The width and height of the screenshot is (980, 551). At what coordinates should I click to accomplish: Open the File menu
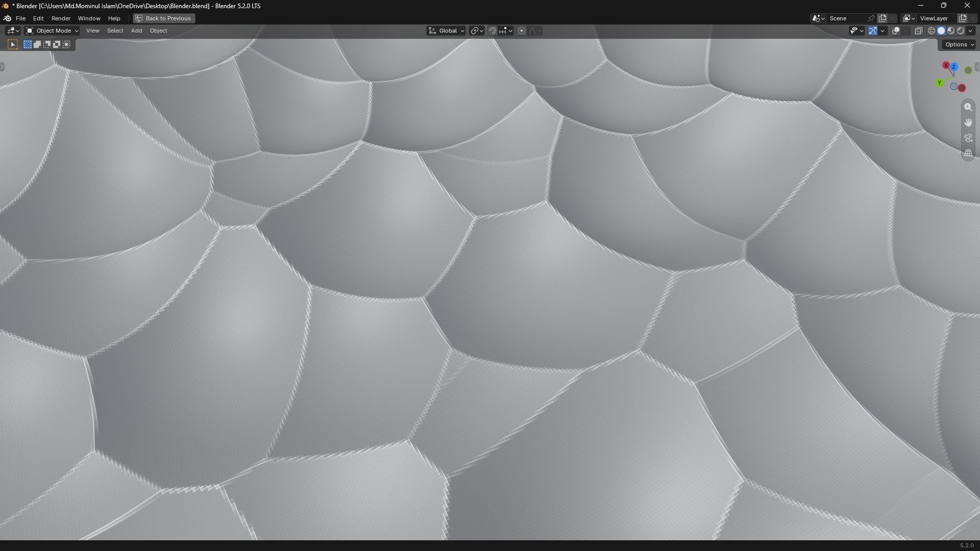[x=20, y=18]
